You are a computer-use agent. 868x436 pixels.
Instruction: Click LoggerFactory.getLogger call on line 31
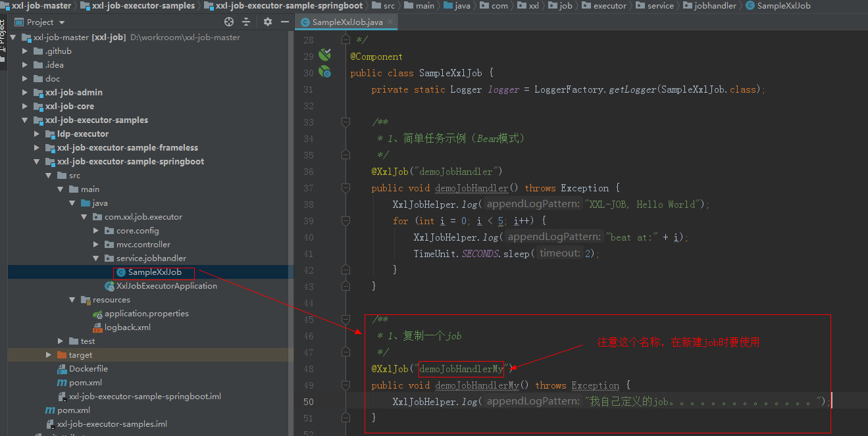595,89
